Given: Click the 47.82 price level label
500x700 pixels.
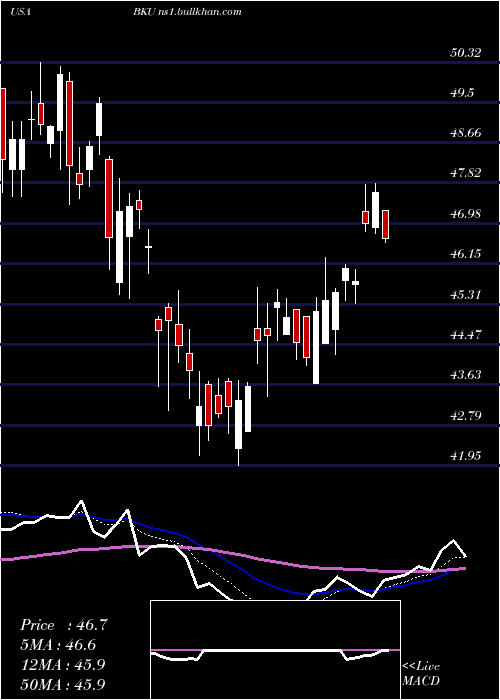Looking at the screenshot, I should (x=466, y=173).
